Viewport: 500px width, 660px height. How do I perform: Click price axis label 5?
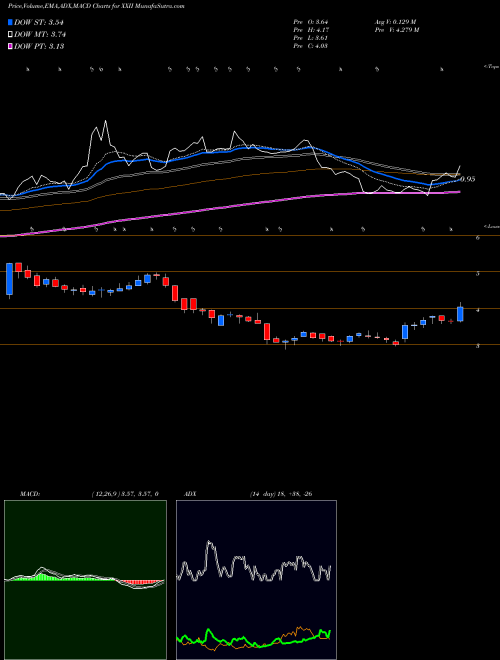(x=478, y=274)
